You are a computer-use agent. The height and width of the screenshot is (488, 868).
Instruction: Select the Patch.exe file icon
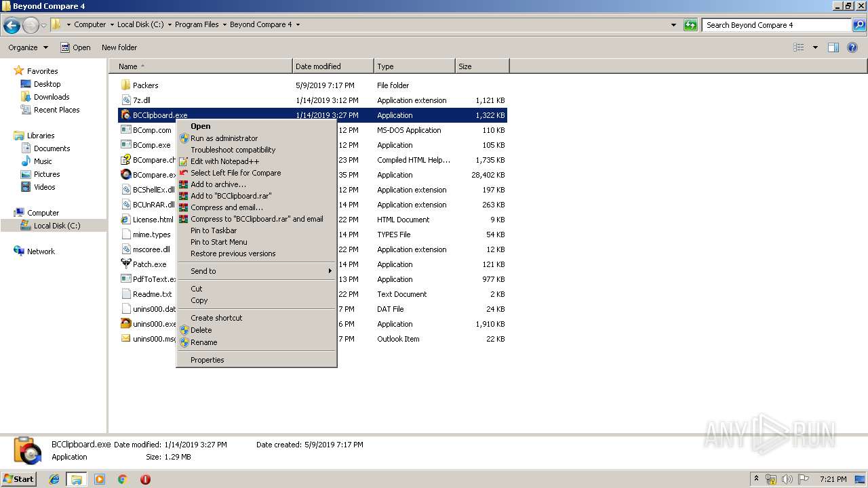(x=125, y=264)
